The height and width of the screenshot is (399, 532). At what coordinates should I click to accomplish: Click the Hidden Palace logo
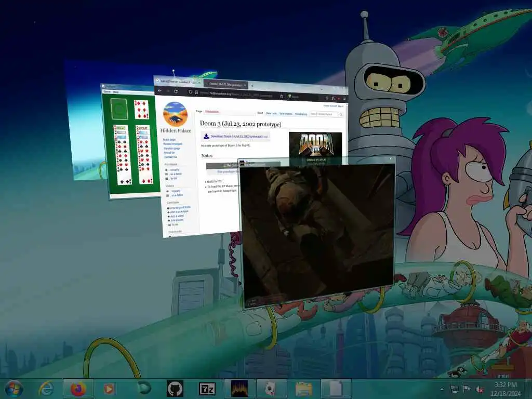176,114
